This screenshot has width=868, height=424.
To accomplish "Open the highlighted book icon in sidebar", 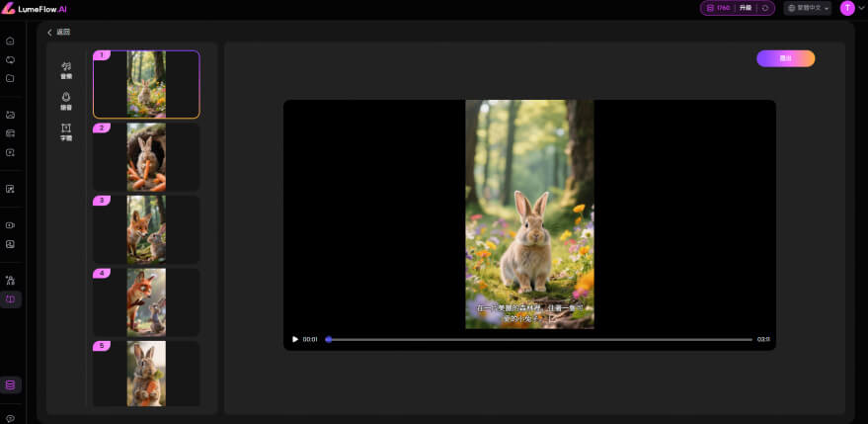I will point(10,298).
